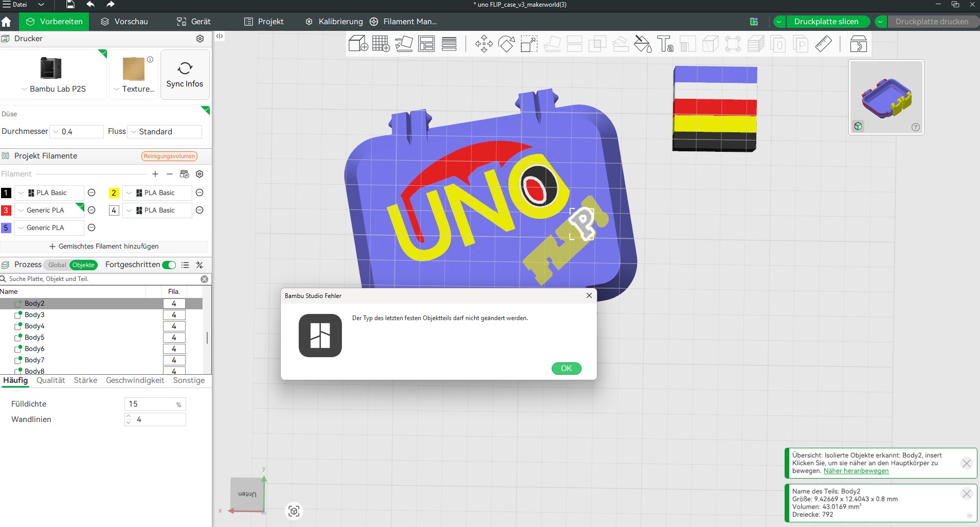The width and height of the screenshot is (980, 527).
Task: Open the Druckplatte drucken arrow dropdown
Action: [881, 22]
